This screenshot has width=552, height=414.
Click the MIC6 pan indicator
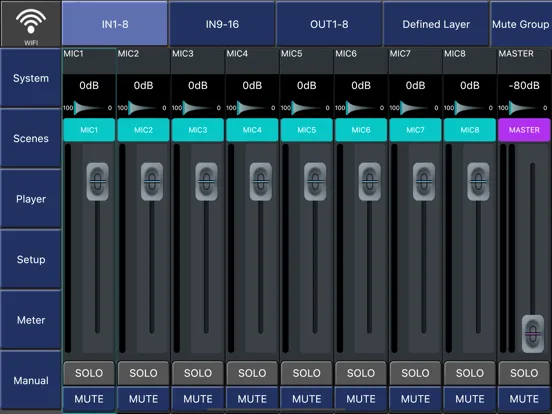click(x=359, y=108)
